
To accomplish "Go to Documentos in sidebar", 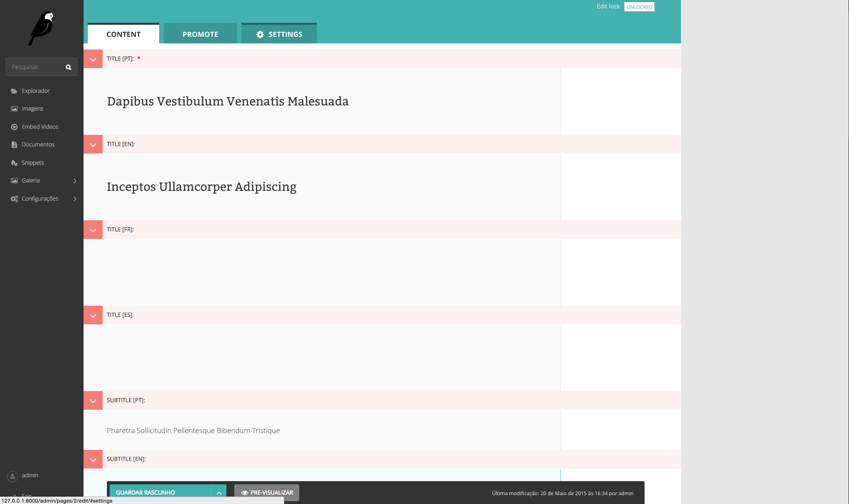I will pyautogui.click(x=38, y=145).
